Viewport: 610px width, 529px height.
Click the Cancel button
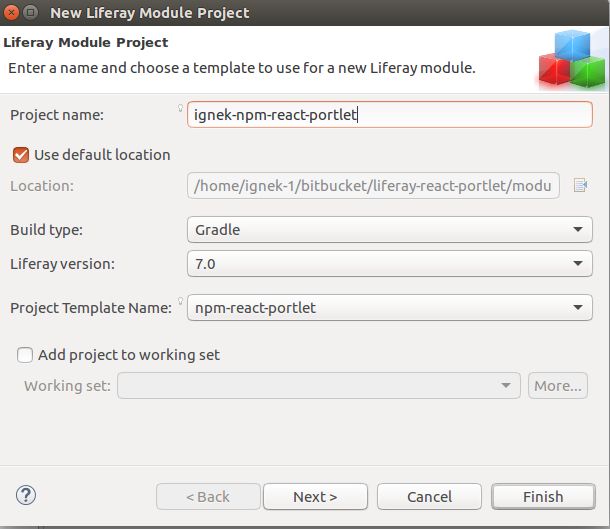429,497
